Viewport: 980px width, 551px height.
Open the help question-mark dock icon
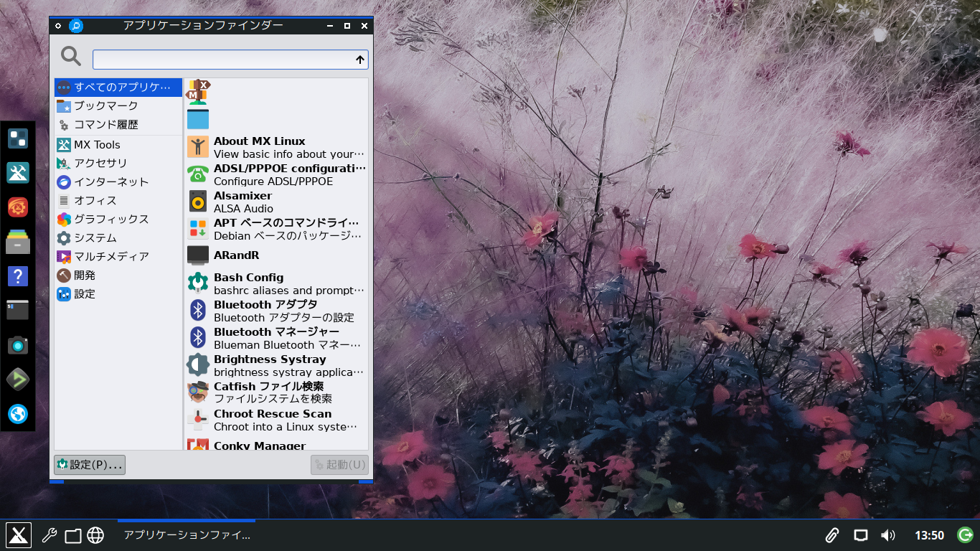(x=18, y=275)
